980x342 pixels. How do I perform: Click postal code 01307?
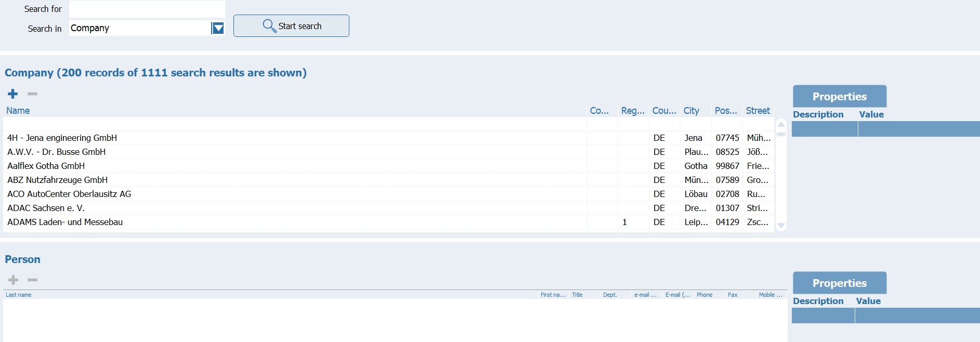[727, 208]
